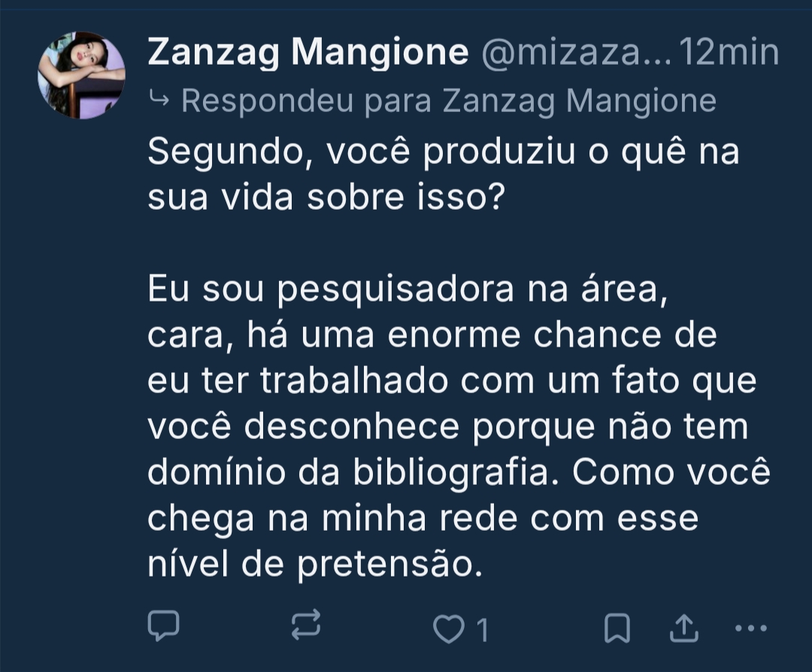This screenshot has width=812, height=672.
Task: Click the line starting Segundo, você produziu
Action: click(x=444, y=153)
